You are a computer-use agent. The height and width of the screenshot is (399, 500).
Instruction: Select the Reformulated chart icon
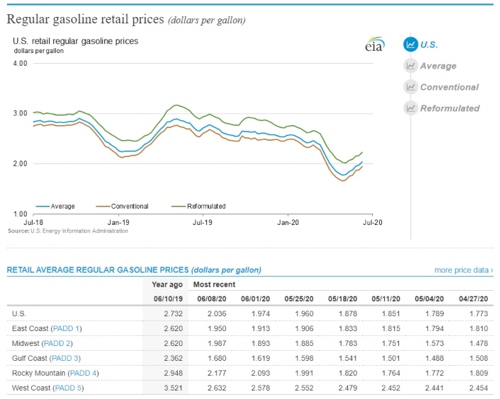410,108
